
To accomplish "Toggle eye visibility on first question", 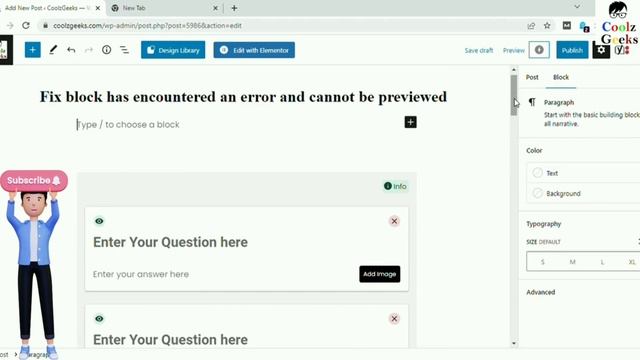I will click(x=99, y=221).
